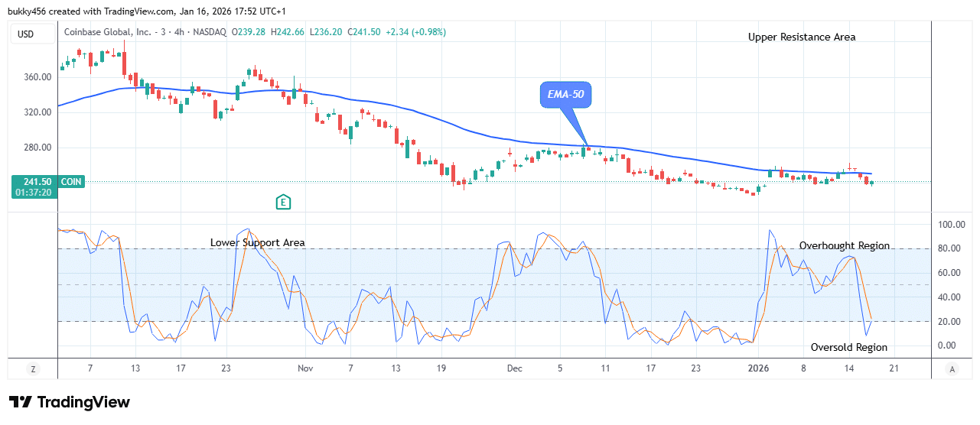
Task: Select the 'Oversold Region' text annotation
Action: (x=849, y=347)
